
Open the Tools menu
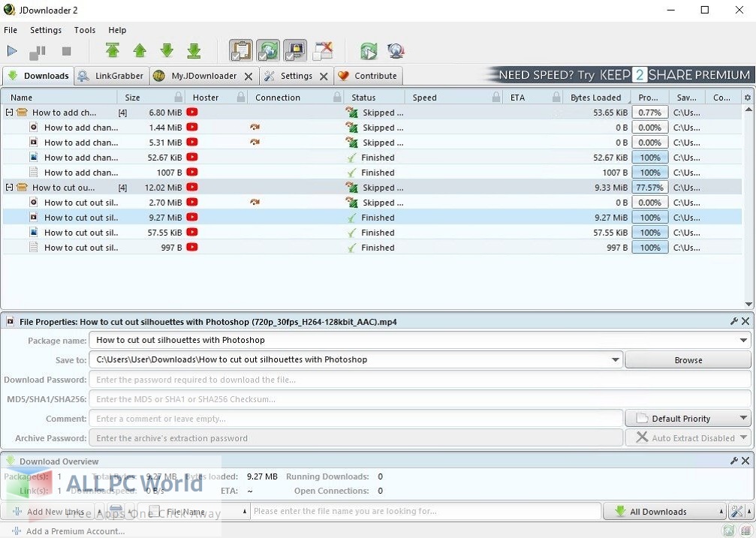[x=84, y=30]
